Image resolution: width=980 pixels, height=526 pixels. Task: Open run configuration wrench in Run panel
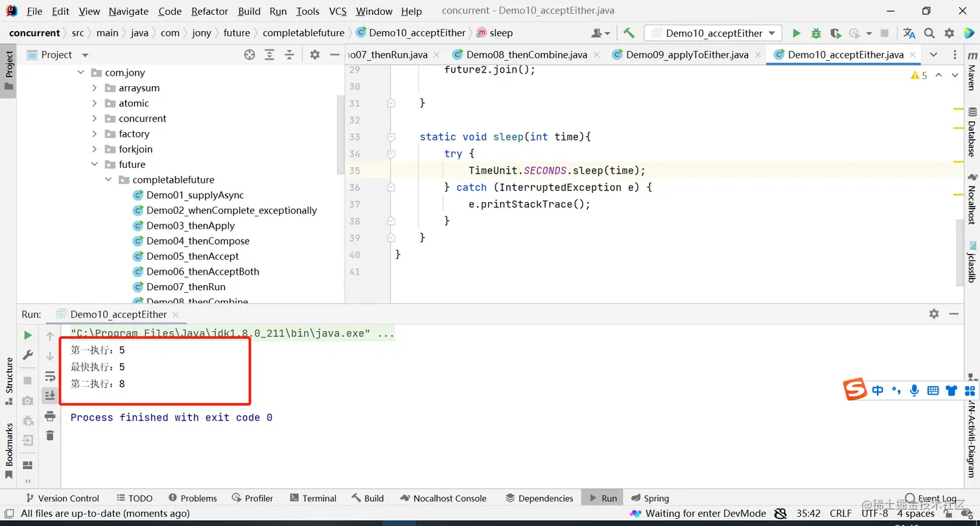[x=28, y=355]
